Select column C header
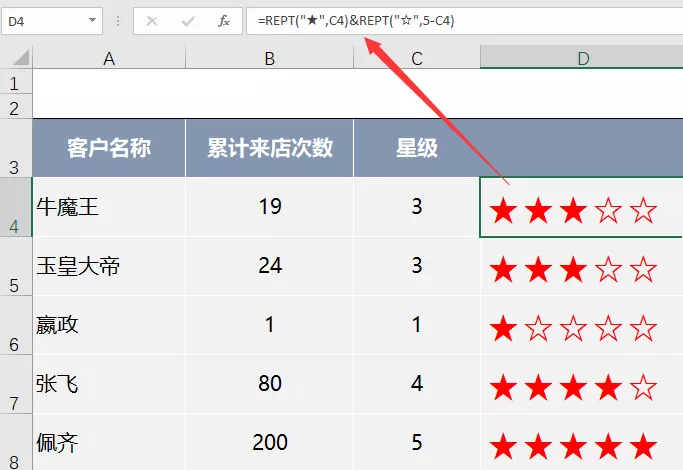Viewport: 683px width, 470px height. (x=416, y=59)
